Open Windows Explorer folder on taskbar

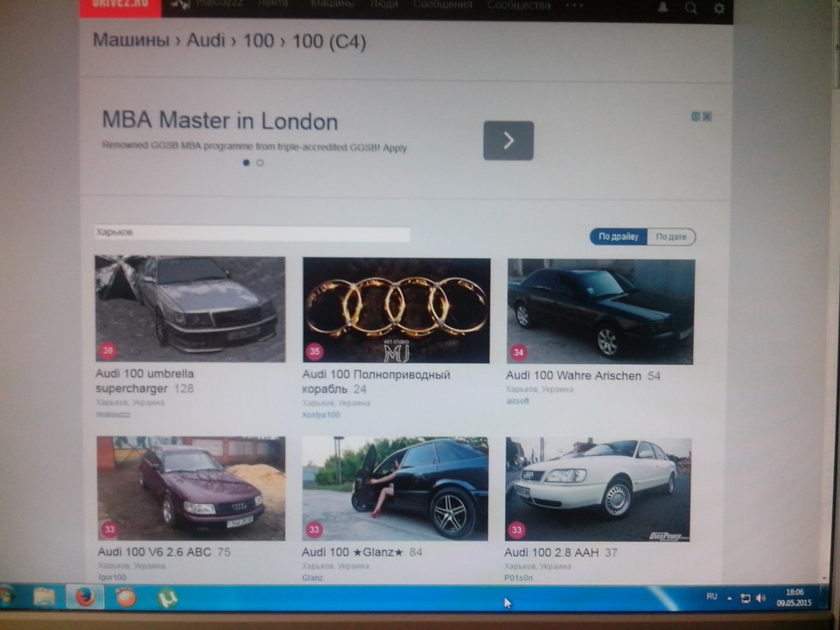pos(45,596)
